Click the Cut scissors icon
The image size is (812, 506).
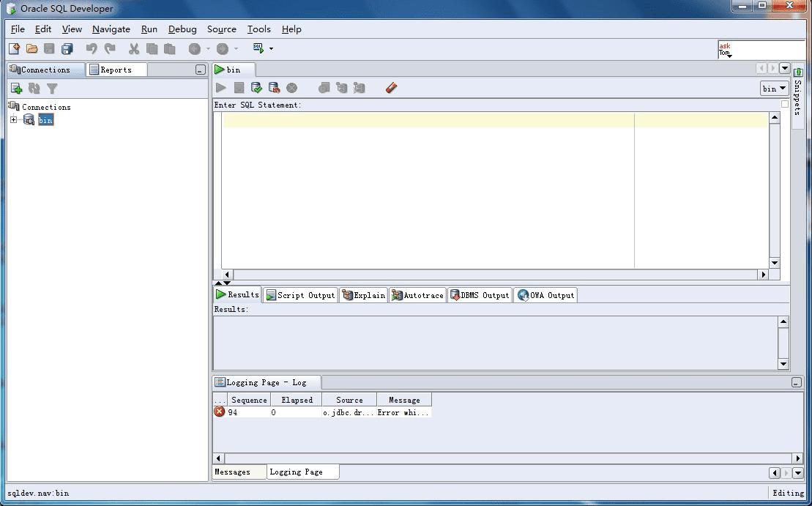(134, 48)
